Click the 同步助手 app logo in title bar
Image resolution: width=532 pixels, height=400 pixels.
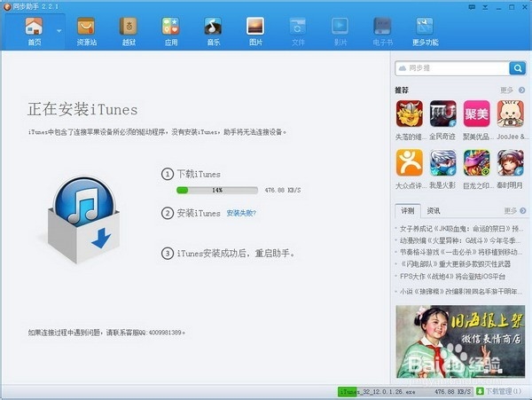7,6
